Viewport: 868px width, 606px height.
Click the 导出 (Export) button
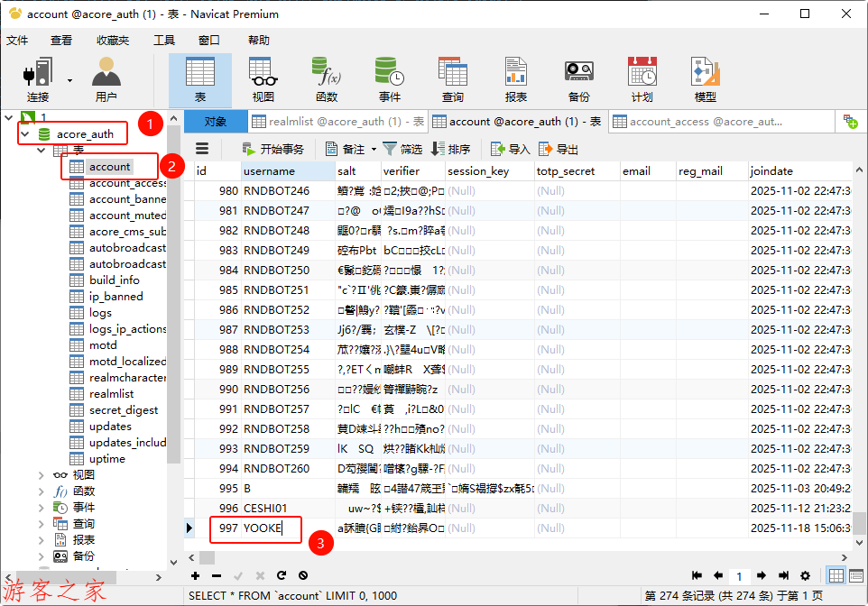(559, 149)
